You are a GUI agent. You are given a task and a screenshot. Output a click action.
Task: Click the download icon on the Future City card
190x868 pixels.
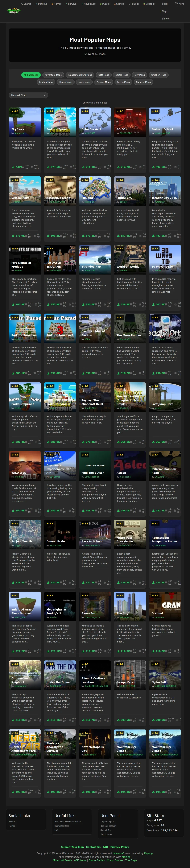pyautogui.click(x=118, y=236)
